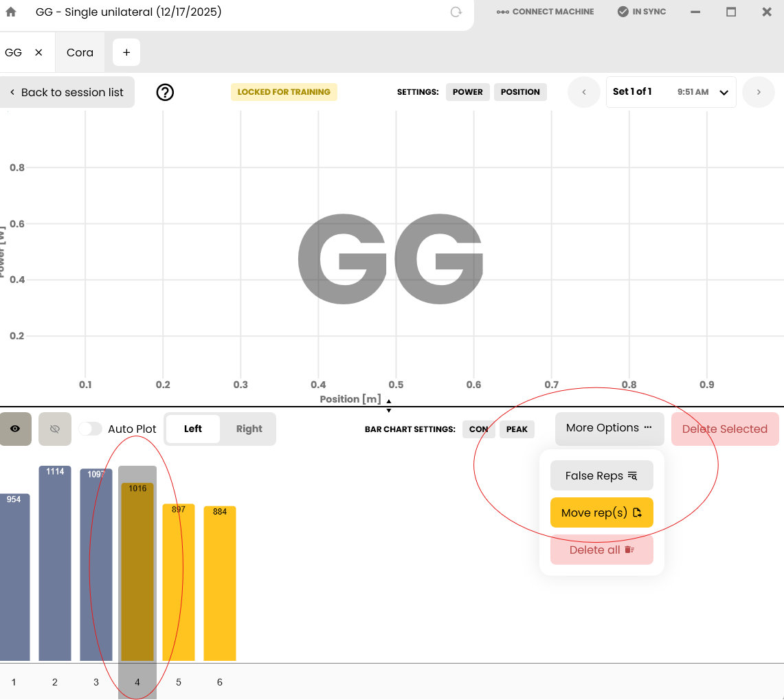Select the rep 3 bar valued 1097

[96, 565]
